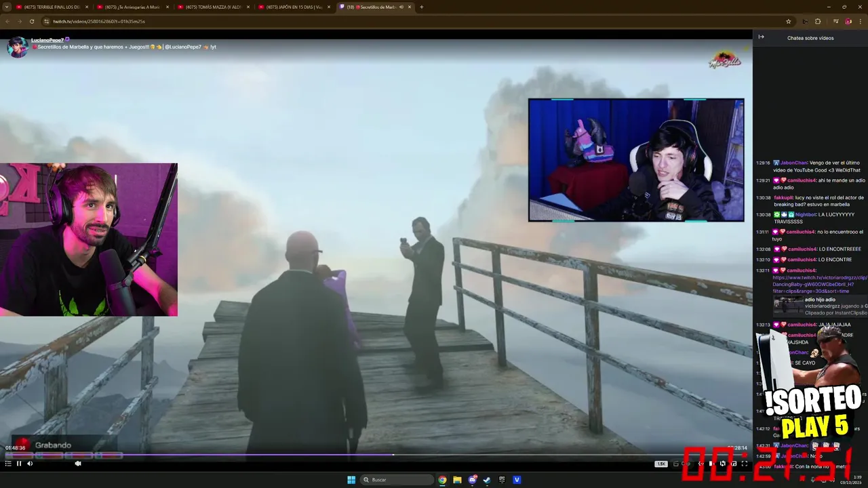Open the LucianoPepe7 channel name link
This screenshot has height=488, width=868.
coord(47,40)
